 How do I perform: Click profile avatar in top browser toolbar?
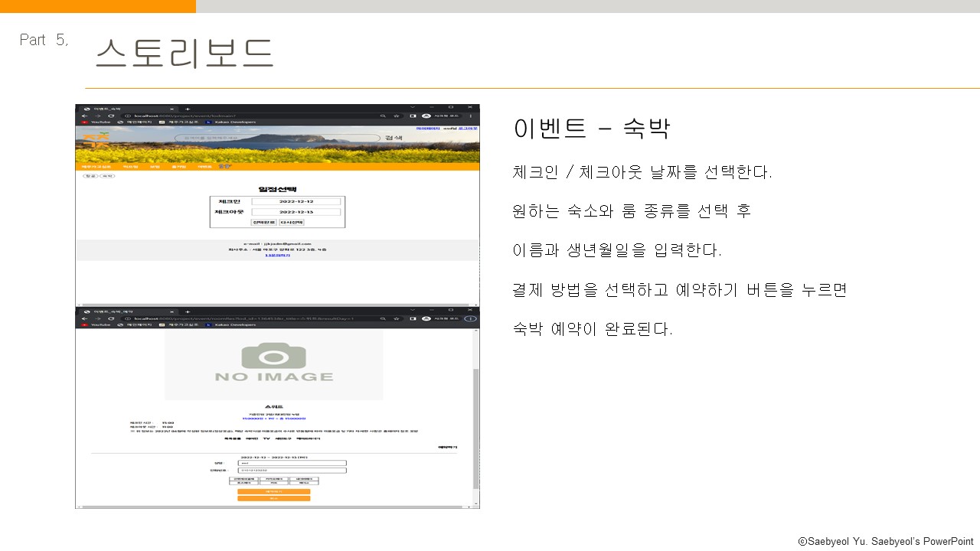click(426, 116)
